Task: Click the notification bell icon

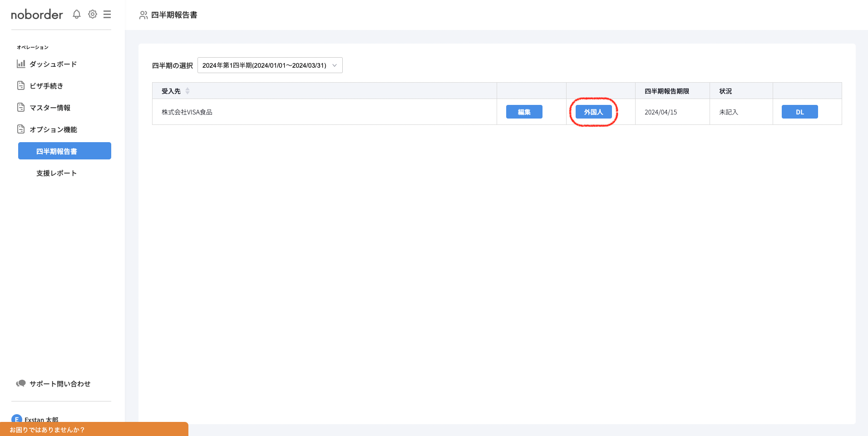Action: (77, 15)
